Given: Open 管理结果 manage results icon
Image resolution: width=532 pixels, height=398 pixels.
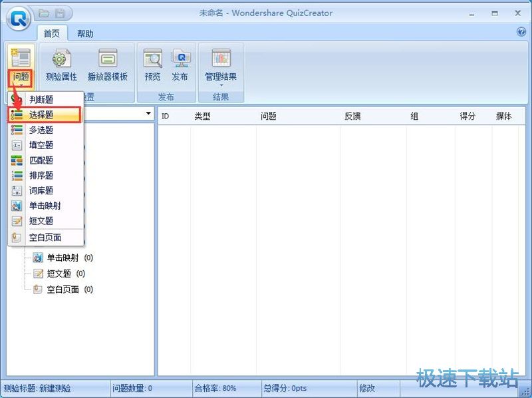Looking at the screenshot, I should click(x=221, y=58).
